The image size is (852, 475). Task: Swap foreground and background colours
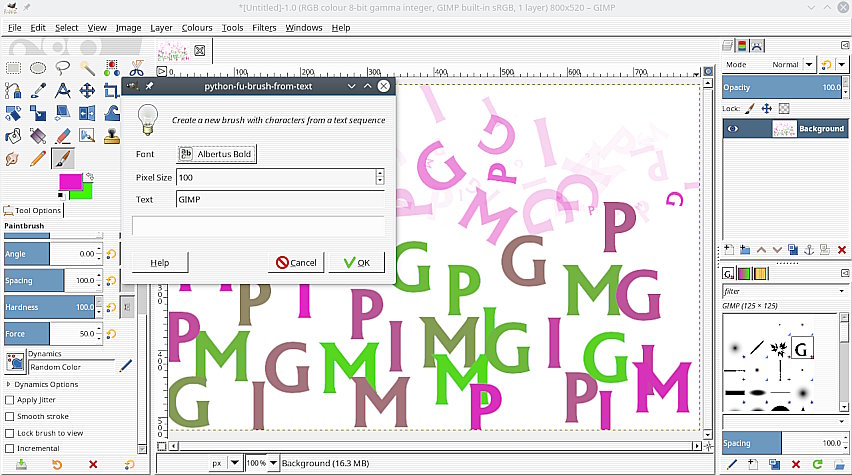(90, 177)
